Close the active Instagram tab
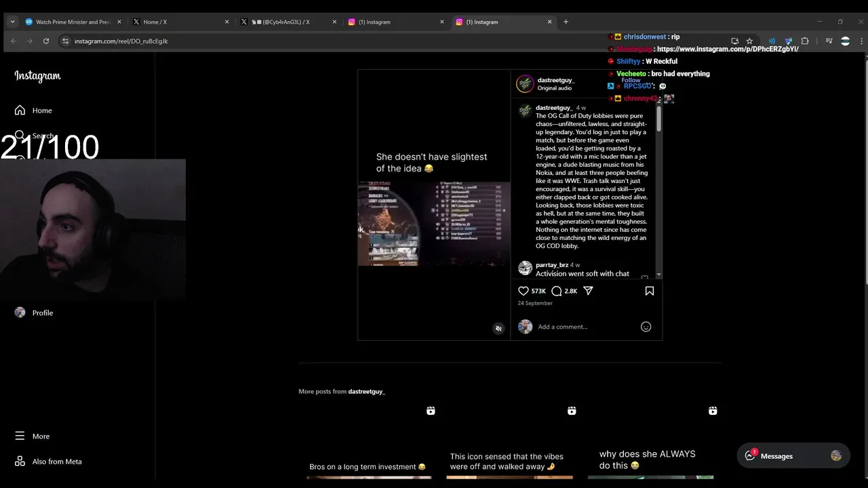Image resolution: width=868 pixels, height=488 pixels. pyautogui.click(x=550, y=22)
